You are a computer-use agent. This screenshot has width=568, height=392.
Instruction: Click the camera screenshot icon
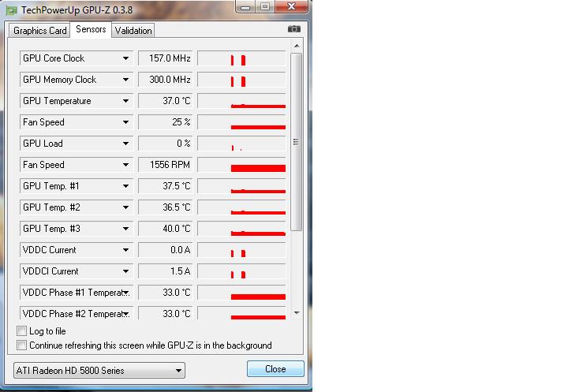tap(293, 28)
